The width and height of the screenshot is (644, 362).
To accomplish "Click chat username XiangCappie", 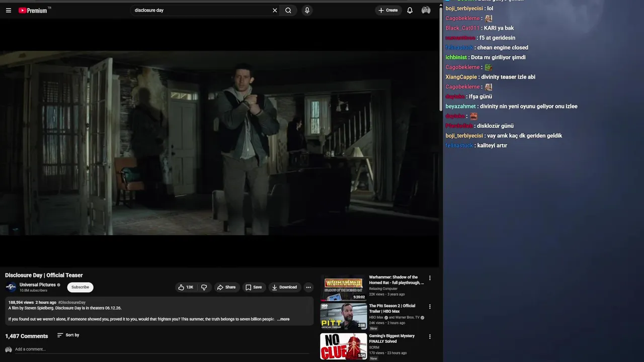I will point(461,77).
